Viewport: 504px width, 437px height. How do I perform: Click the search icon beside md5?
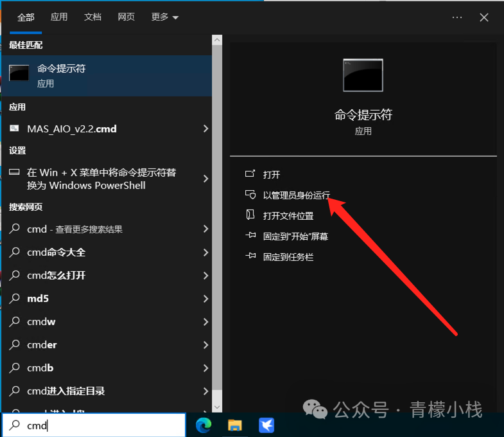tap(14, 298)
